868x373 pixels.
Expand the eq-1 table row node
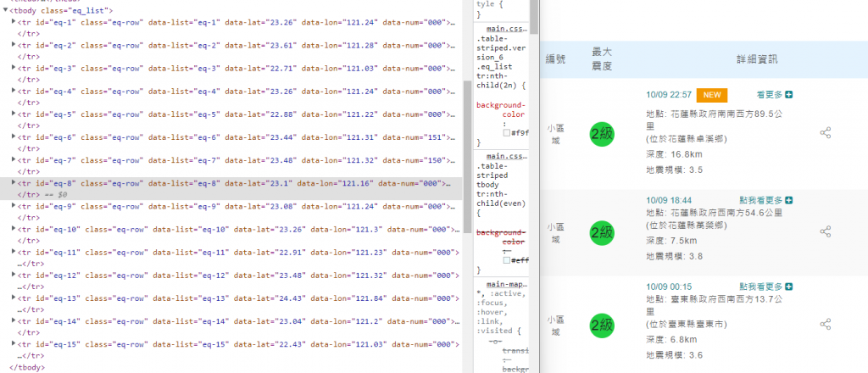click(14, 22)
